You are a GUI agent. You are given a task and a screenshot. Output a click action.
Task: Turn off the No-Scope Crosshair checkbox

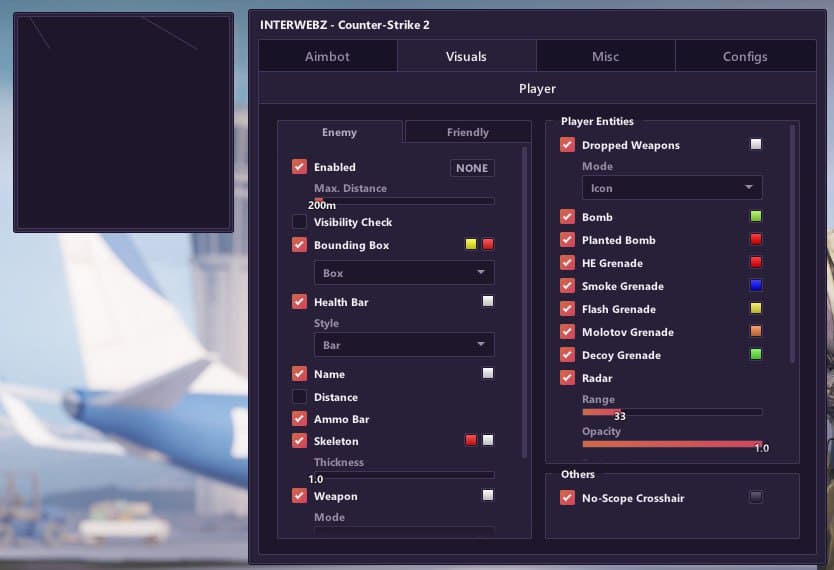(567, 498)
